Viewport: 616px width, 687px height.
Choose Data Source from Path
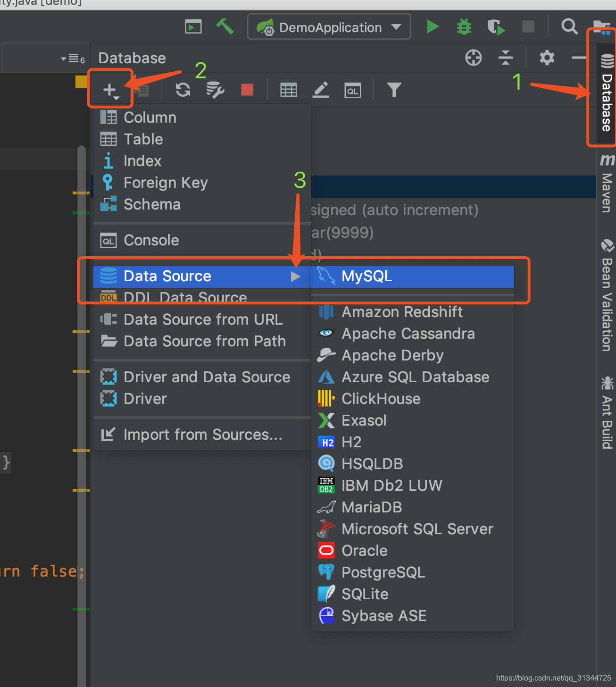(x=202, y=341)
